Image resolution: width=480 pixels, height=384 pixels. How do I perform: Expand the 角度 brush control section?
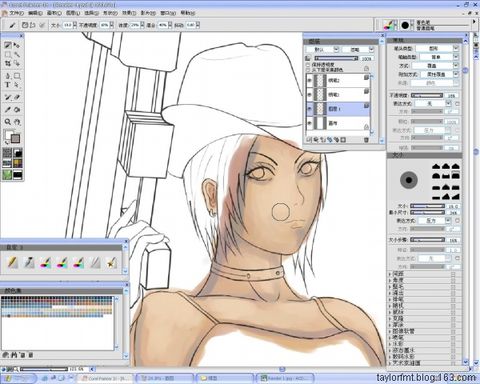coord(390,280)
